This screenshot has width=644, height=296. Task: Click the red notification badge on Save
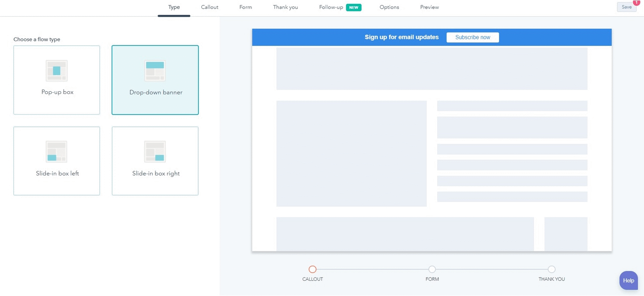(637, 3)
